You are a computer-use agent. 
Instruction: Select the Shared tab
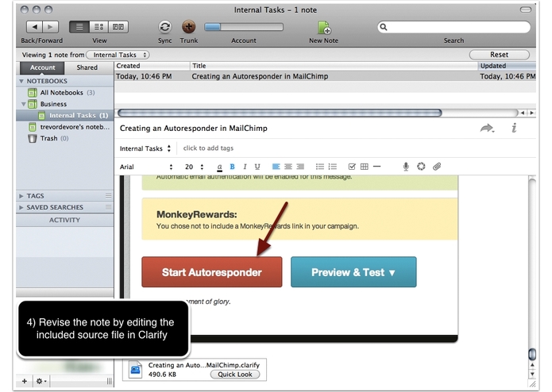[87, 67]
